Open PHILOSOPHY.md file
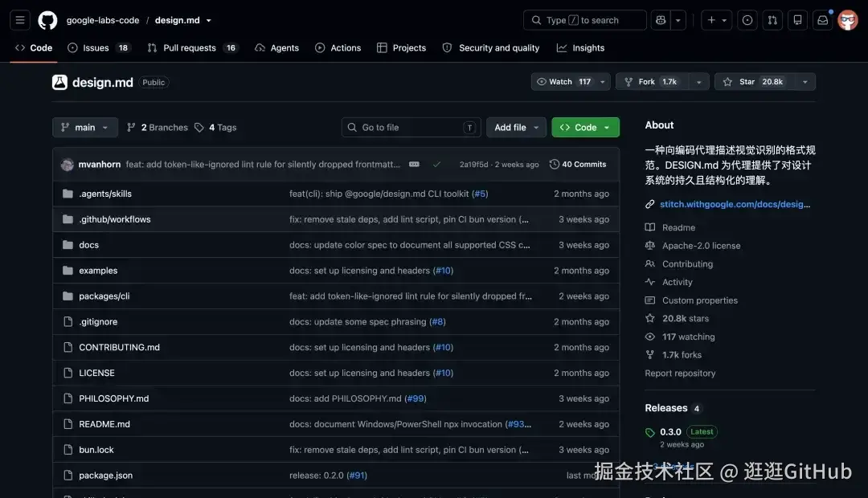Image resolution: width=868 pixels, height=498 pixels. pyautogui.click(x=113, y=398)
